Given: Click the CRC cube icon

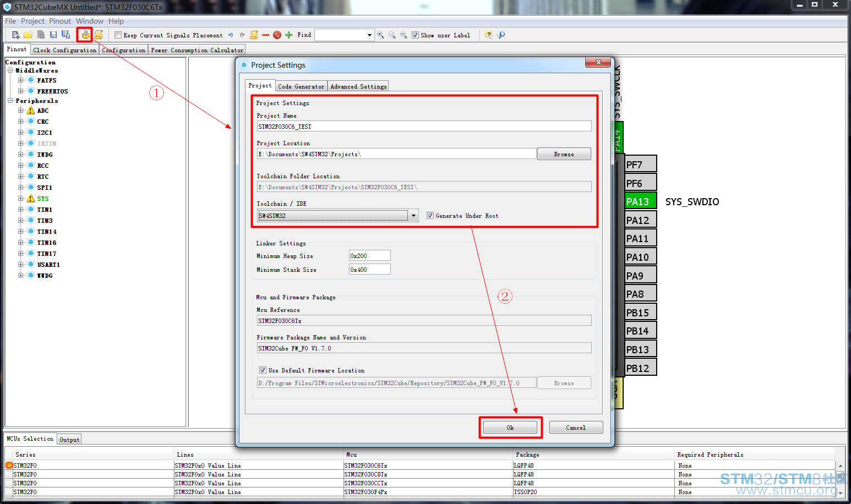Looking at the screenshot, I should tap(31, 122).
